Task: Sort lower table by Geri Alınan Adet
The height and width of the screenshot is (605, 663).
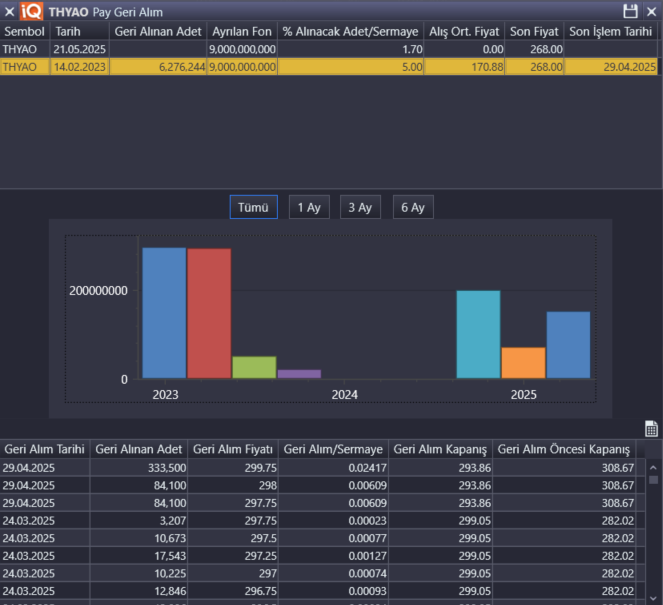Action: click(x=138, y=449)
